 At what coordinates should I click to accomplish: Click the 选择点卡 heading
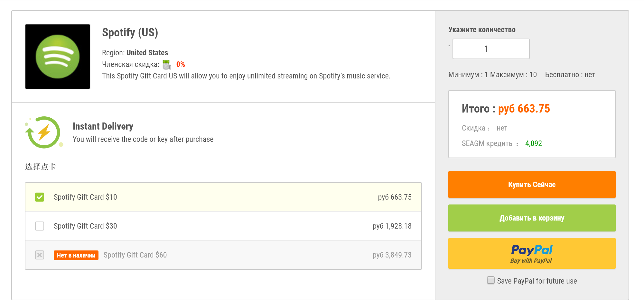41,167
